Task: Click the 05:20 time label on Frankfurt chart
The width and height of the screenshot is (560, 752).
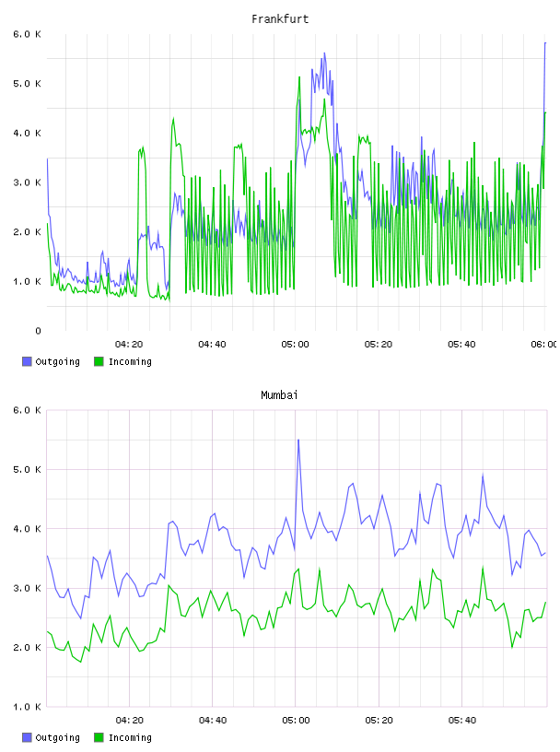Action: (379, 344)
